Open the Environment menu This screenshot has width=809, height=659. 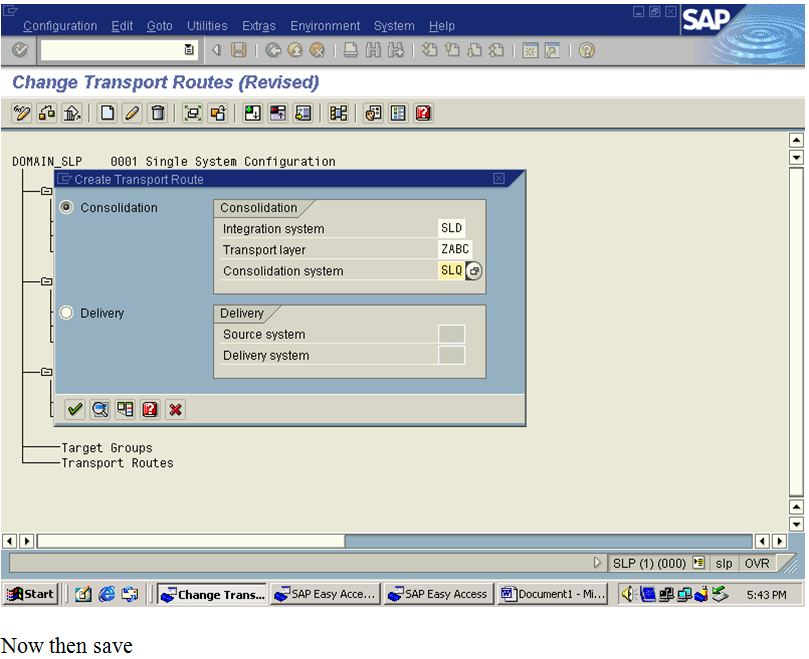point(325,26)
